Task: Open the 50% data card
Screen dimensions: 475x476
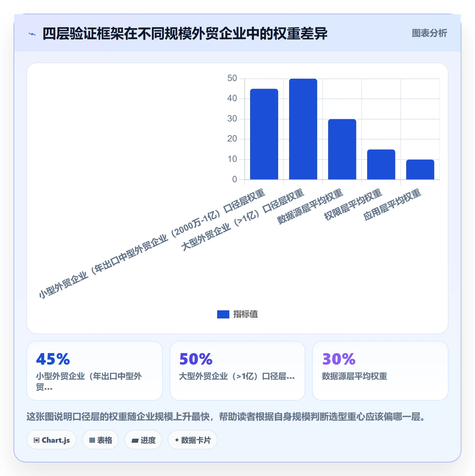Action: pyautogui.click(x=237, y=371)
